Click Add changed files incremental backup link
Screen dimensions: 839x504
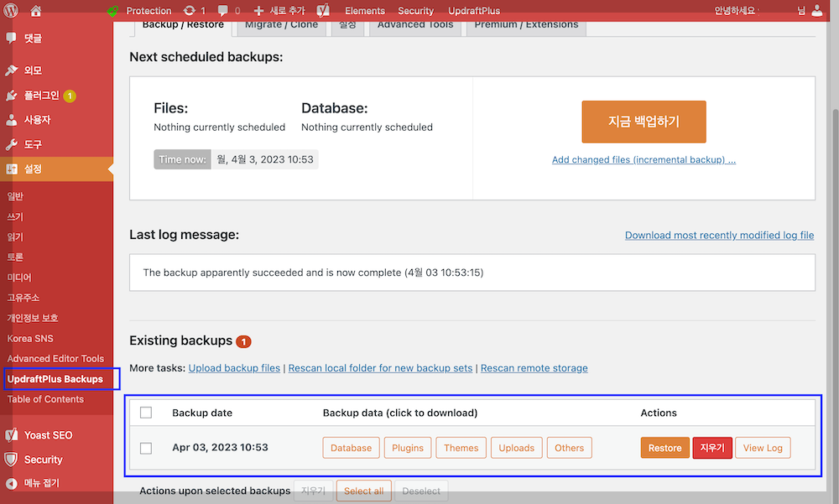(x=644, y=159)
